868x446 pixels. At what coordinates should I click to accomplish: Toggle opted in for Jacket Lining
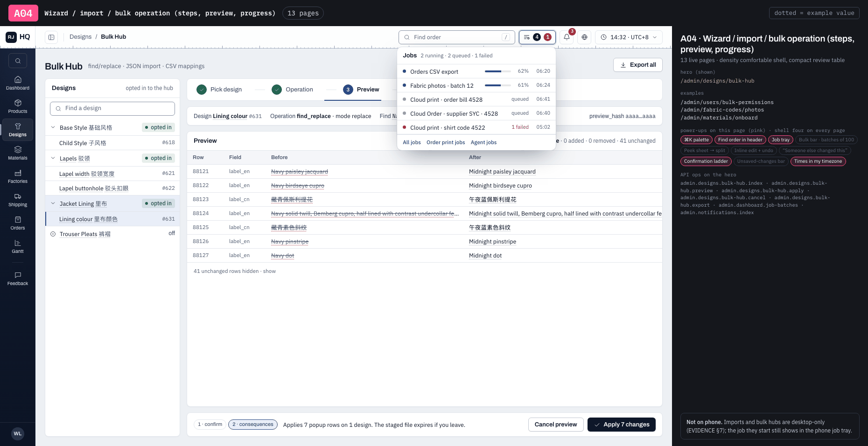pyautogui.click(x=158, y=203)
